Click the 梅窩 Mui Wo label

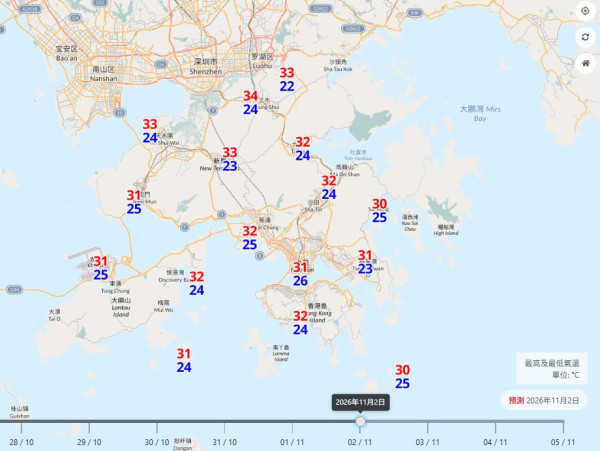(x=163, y=306)
